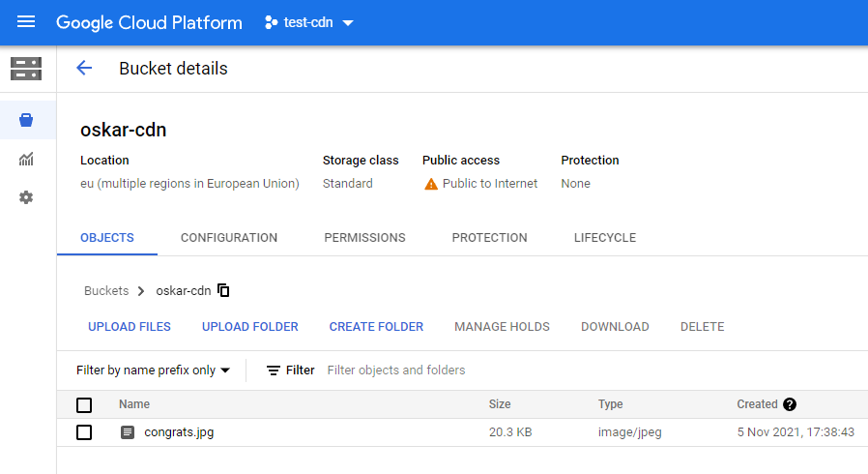
Task: Copy the oskar-cdn bucket path
Action: point(224,290)
